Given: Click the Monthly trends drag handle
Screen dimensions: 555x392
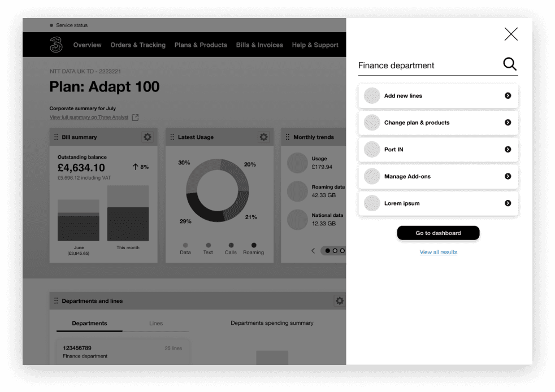Looking at the screenshot, I should (288, 137).
